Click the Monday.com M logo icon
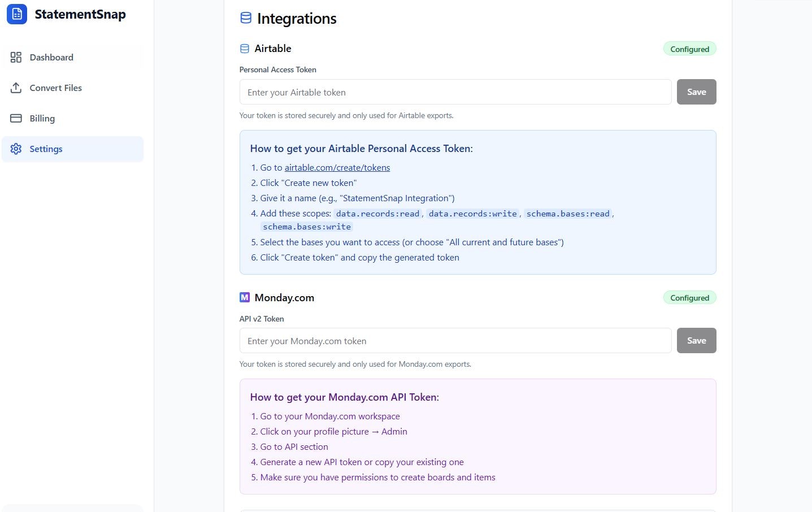Viewport: 812px width, 512px height. [x=245, y=297]
